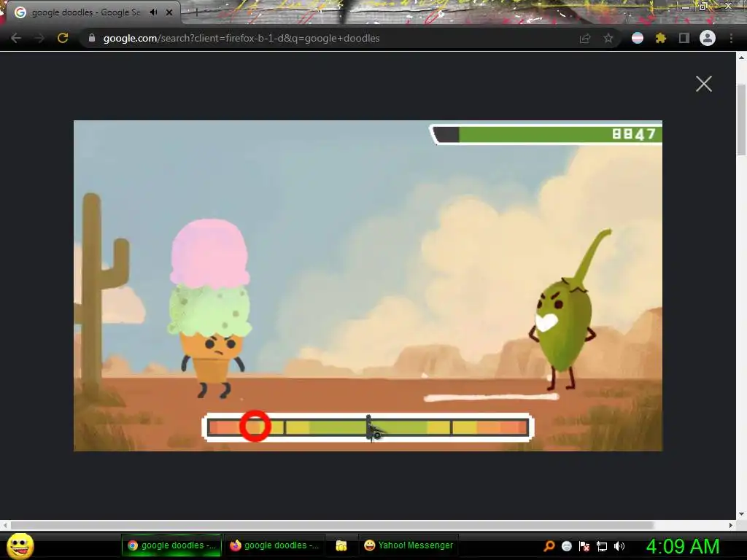Select the google doodles Google Search tab
The image size is (747, 560).
[90, 12]
